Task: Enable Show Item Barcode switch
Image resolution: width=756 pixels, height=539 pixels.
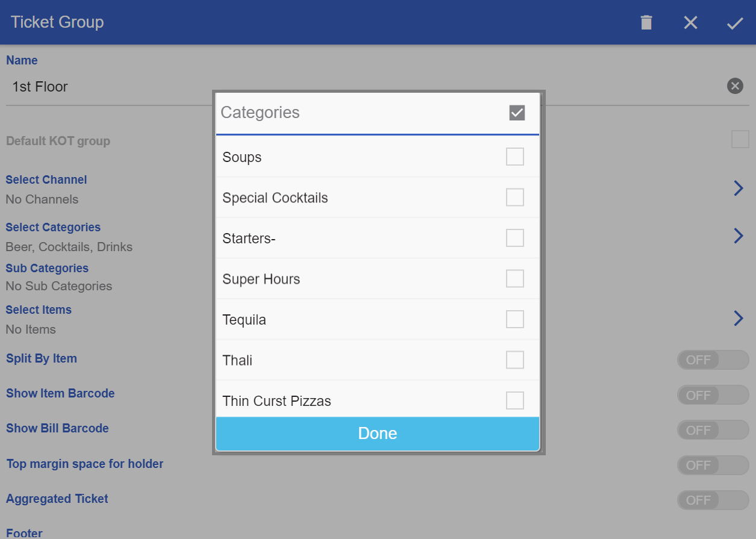Action: coord(713,395)
